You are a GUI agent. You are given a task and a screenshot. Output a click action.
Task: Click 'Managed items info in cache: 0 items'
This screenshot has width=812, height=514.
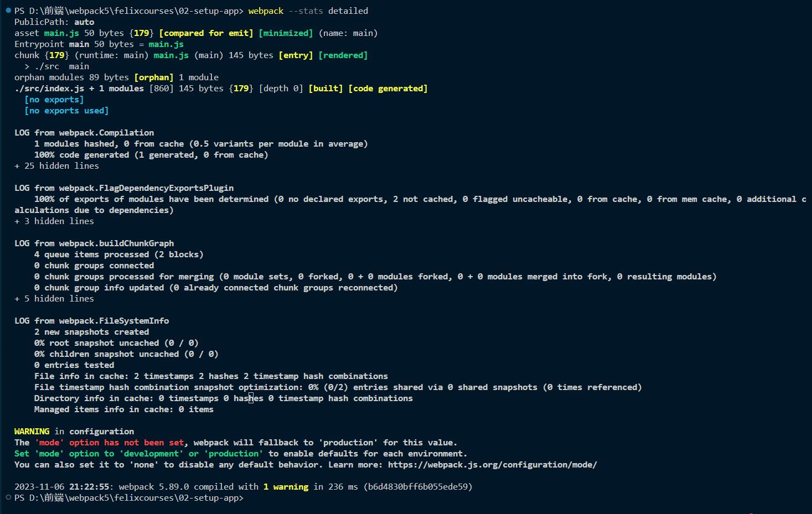124,409
